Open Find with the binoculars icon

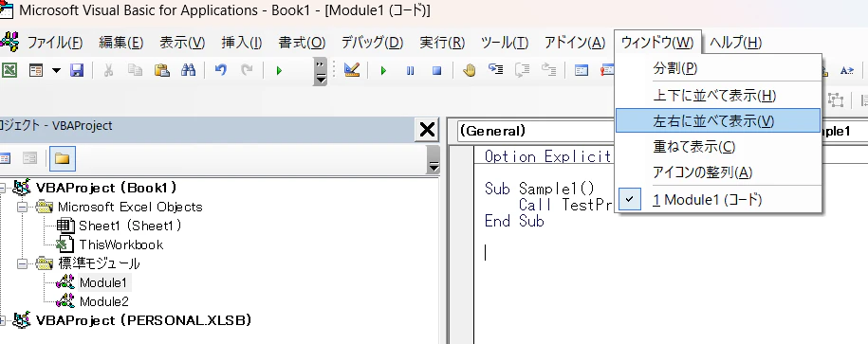[188, 70]
